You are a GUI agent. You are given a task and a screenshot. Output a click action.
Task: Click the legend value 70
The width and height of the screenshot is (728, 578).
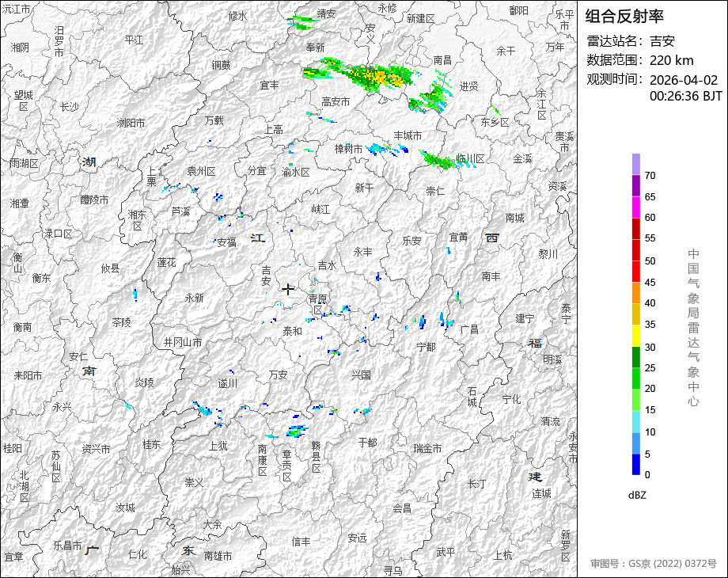650,176
